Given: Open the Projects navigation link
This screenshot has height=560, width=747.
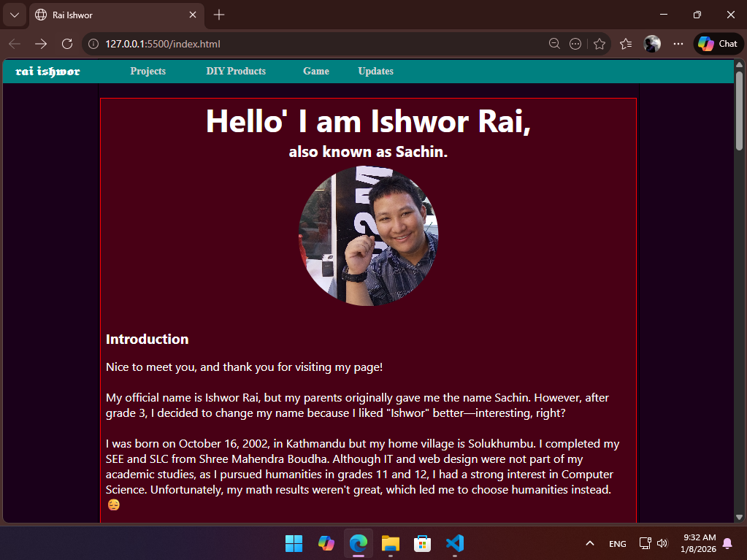Looking at the screenshot, I should (x=148, y=72).
